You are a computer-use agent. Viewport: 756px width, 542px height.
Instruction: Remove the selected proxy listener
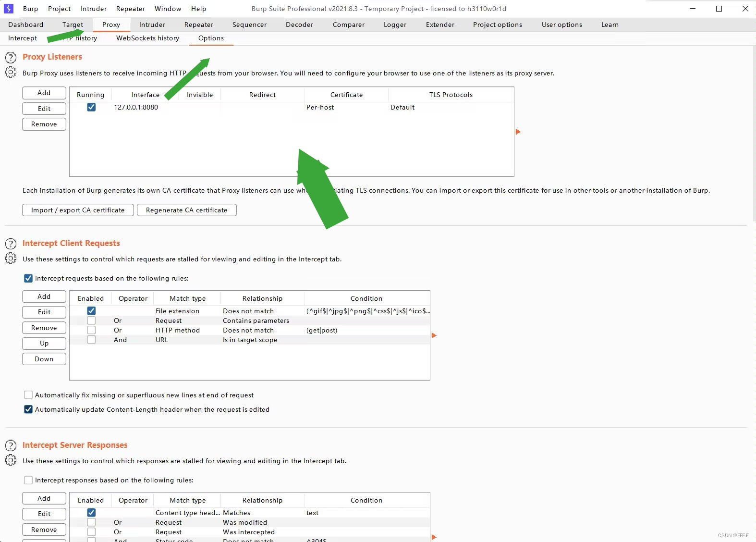tap(44, 124)
